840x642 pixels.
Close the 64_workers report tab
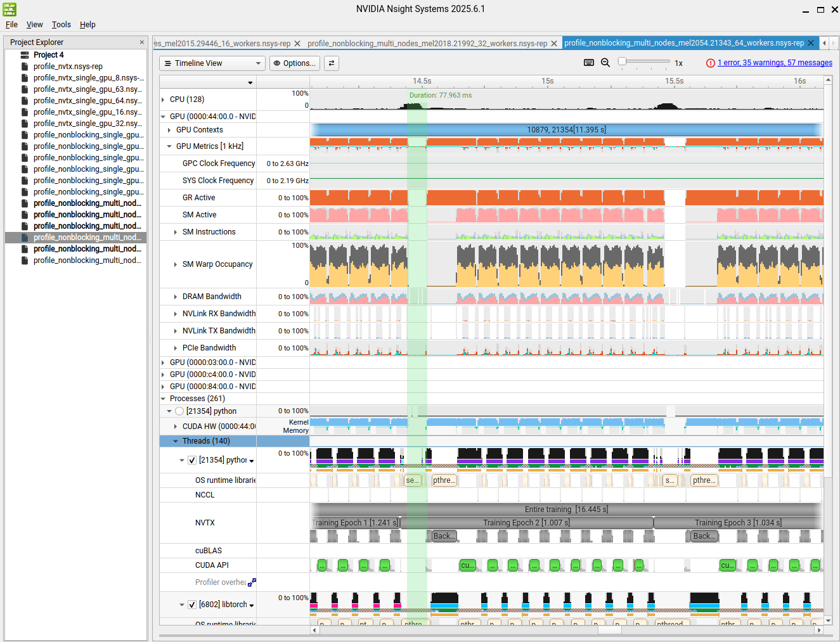click(x=810, y=43)
